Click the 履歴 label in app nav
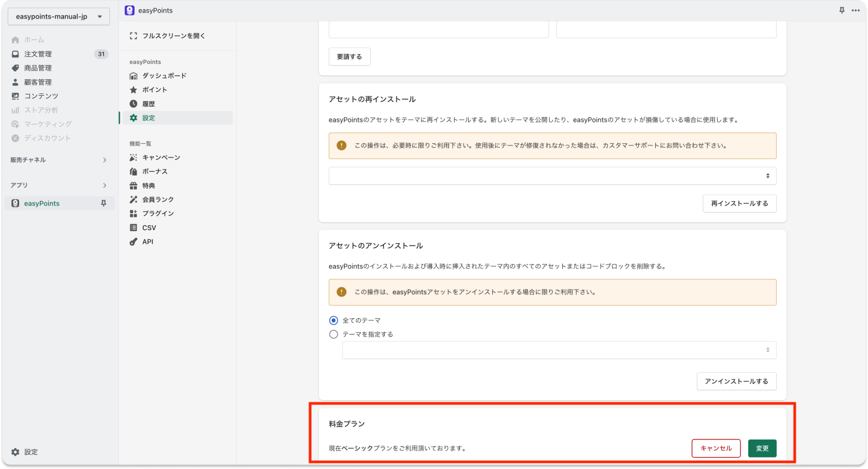This screenshot has width=868, height=469. pyautogui.click(x=148, y=104)
